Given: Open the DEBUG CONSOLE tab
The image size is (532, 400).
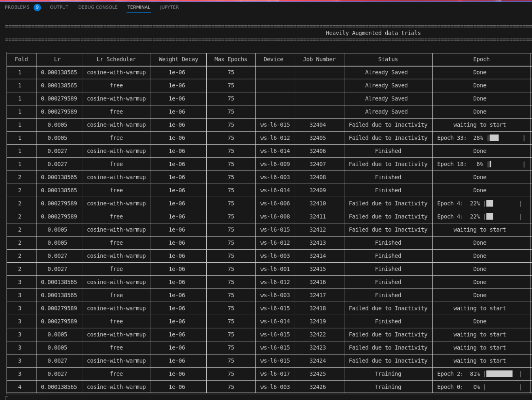Looking at the screenshot, I should coord(98,7).
